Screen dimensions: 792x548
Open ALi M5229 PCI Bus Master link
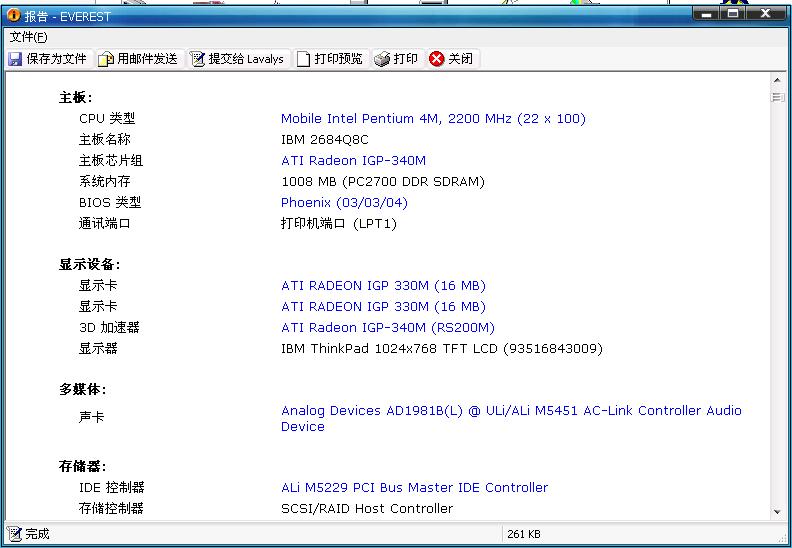point(415,488)
